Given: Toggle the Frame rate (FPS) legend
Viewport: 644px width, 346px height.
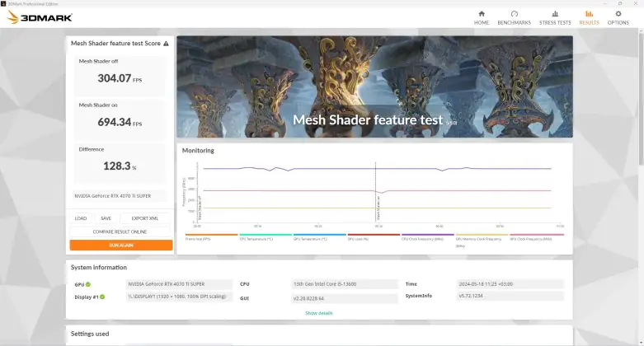Looking at the screenshot, I should tap(212, 237).
